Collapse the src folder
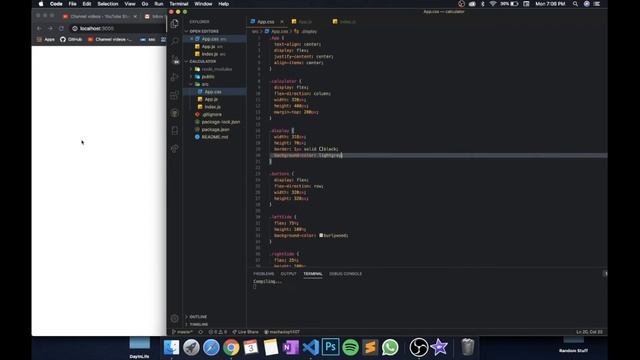 tap(205, 84)
